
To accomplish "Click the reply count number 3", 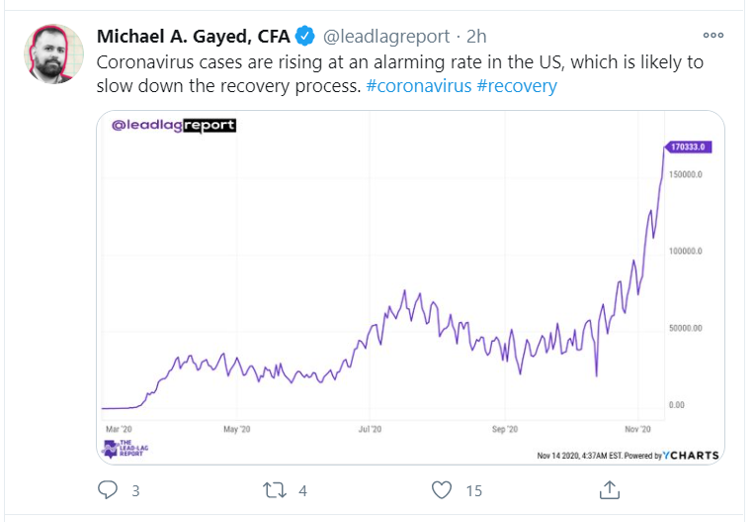I will coord(135,491).
